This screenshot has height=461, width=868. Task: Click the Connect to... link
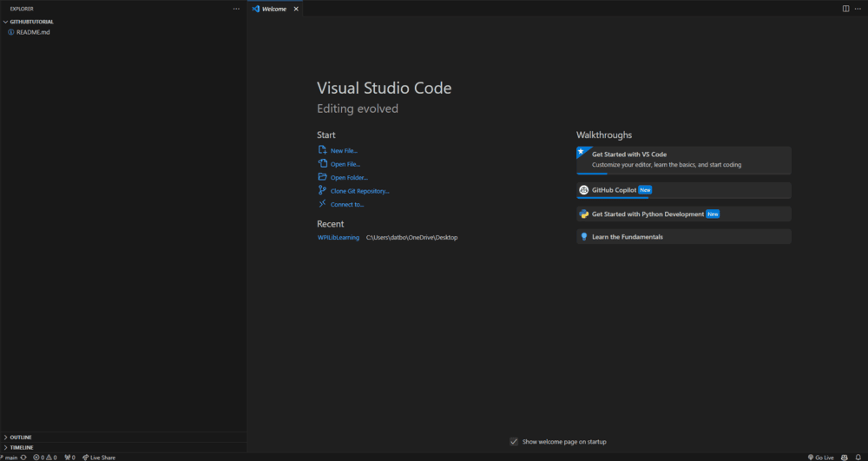click(347, 204)
